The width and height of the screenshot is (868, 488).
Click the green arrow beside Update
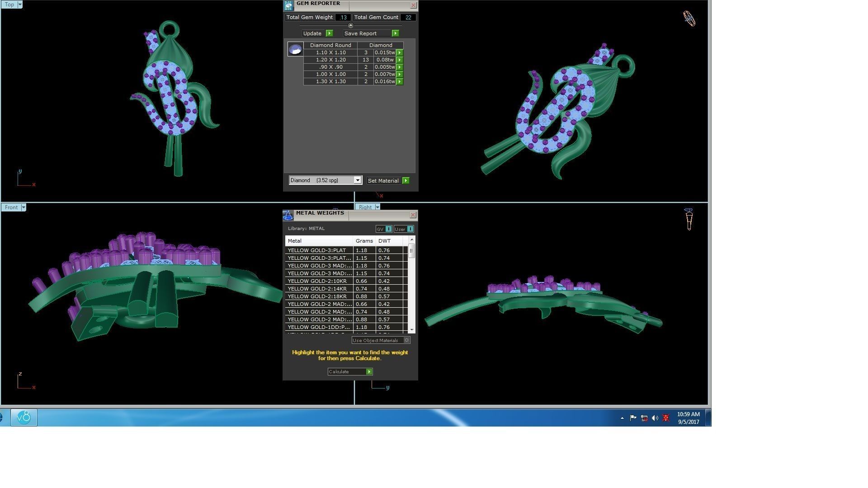[x=329, y=33]
